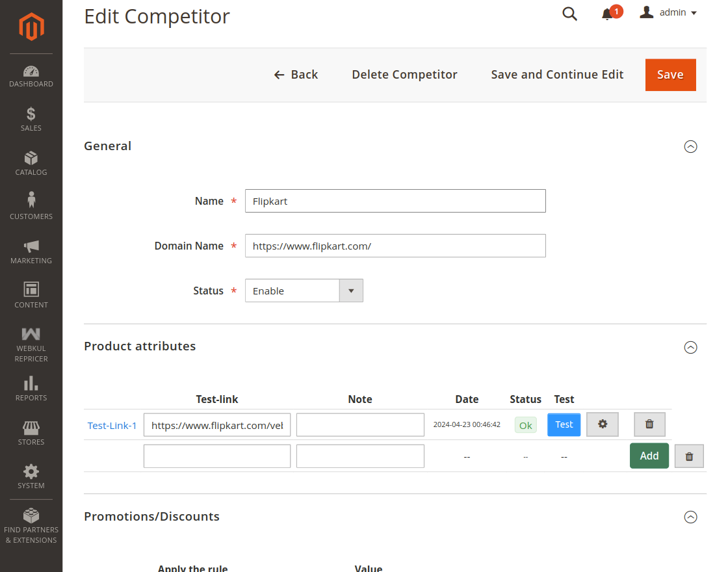Click inside the Name input field
Image resolution: width=728 pixels, height=572 pixels.
[x=395, y=201]
